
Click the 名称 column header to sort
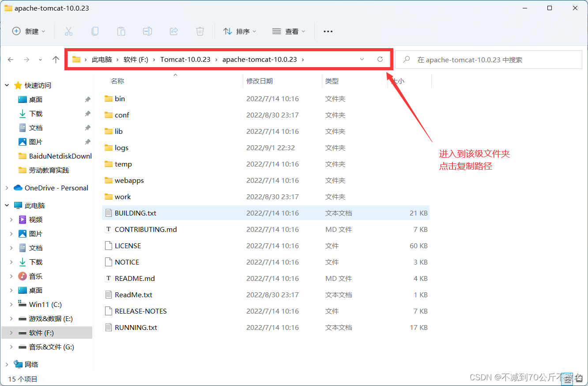pyautogui.click(x=118, y=81)
